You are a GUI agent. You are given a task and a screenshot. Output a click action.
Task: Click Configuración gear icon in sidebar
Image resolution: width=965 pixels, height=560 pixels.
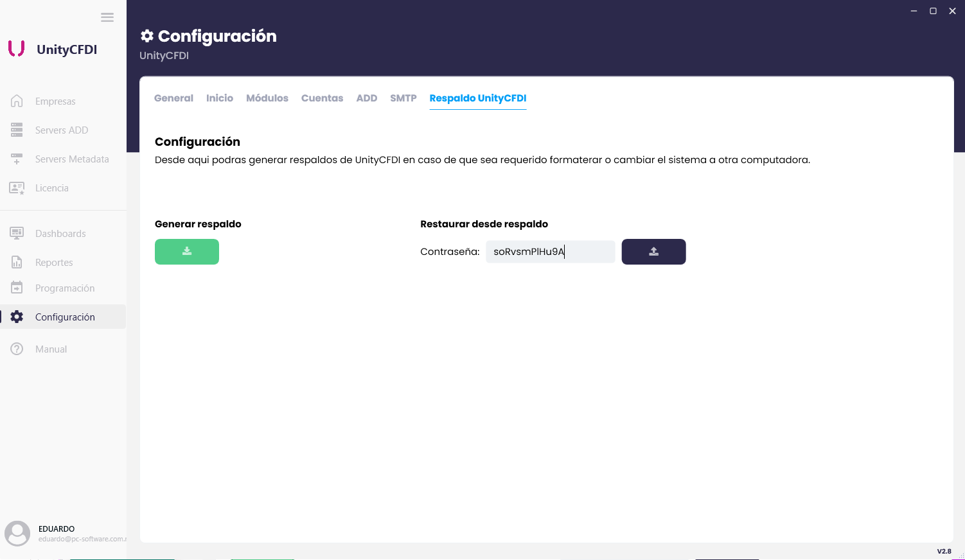[x=17, y=317]
